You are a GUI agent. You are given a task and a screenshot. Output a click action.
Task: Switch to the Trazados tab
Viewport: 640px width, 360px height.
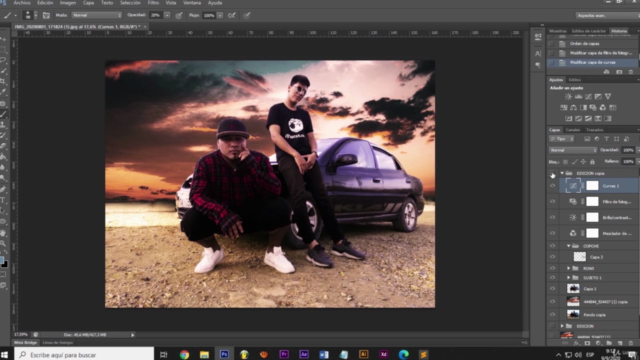594,130
